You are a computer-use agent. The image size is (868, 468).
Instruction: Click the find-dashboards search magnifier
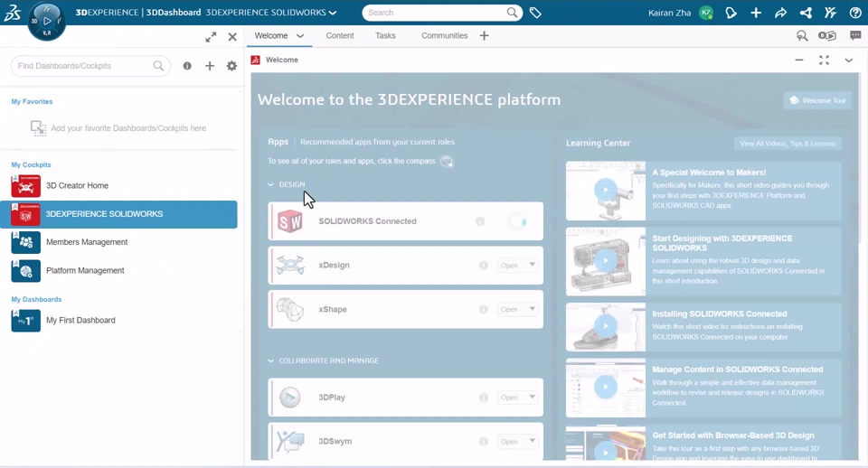click(158, 66)
